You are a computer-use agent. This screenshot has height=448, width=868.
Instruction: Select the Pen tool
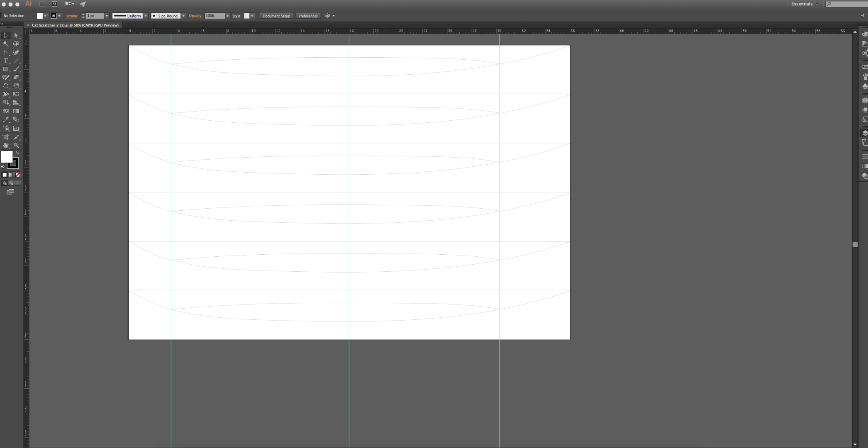tap(16, 53)
